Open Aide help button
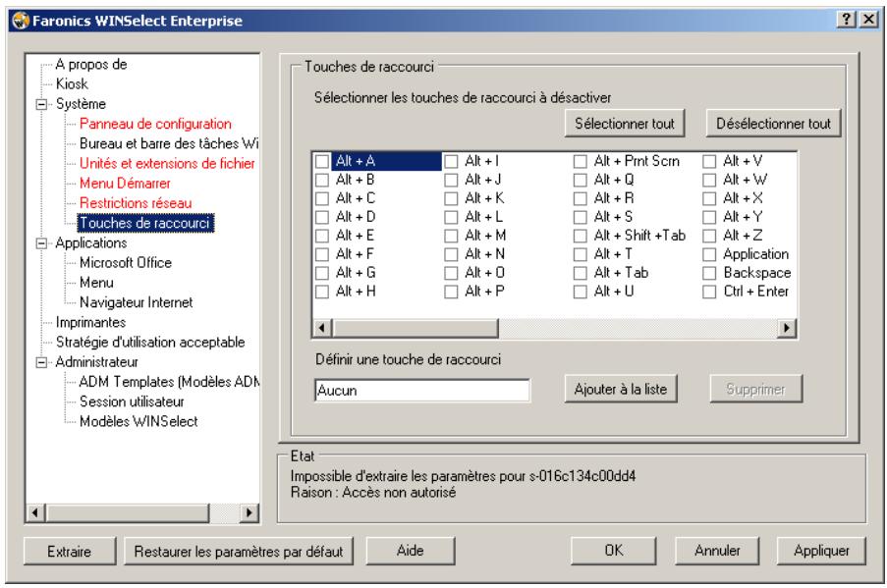Image resolution: width=887 pixels, height=588 pixels. click(x=411, y=551)
